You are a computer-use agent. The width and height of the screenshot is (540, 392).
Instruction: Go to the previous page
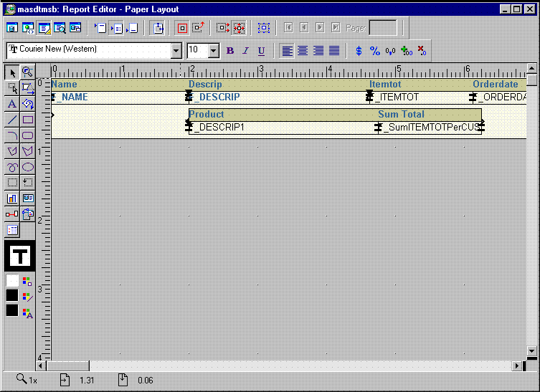pyautogui.click(x=304, y=27)
